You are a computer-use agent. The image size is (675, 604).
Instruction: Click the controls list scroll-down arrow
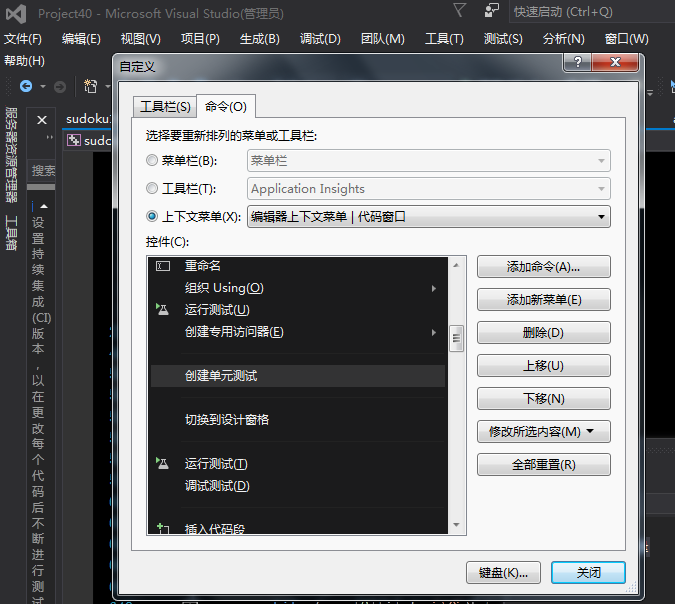tap(456, 525)
